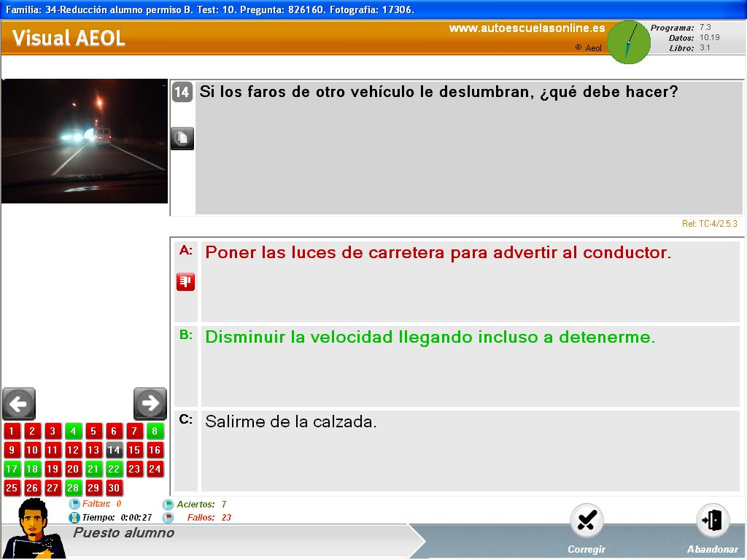747x560 pixels.
Task: Choose answer B: Disminuir la velocidad
Action: [x=430, y=338]
